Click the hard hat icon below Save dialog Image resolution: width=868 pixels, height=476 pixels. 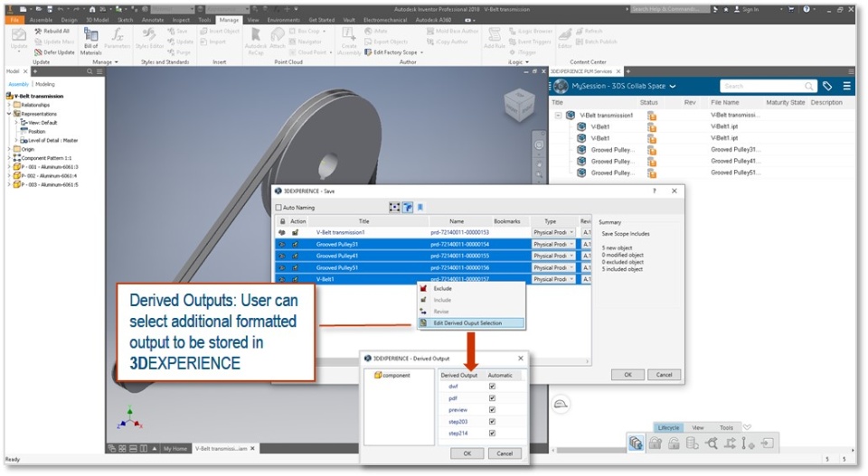click(x=561, y=404)
